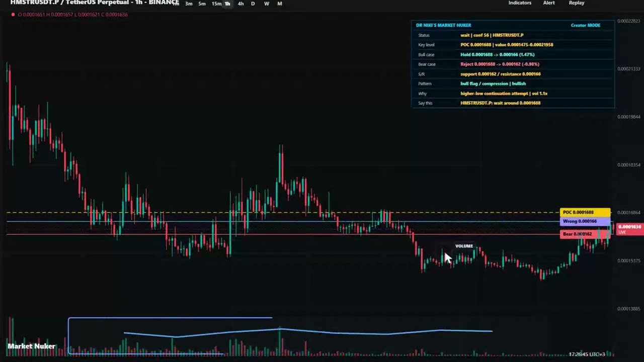Screen dimensions: 644x362
Task: Click the S/R support resistance value
Action: tap(501, 74)
